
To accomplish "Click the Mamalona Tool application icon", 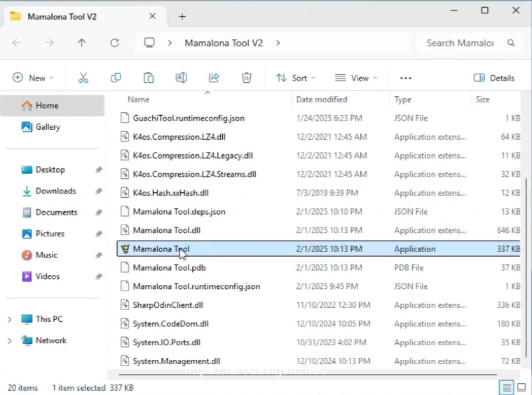I will point(125,248).
